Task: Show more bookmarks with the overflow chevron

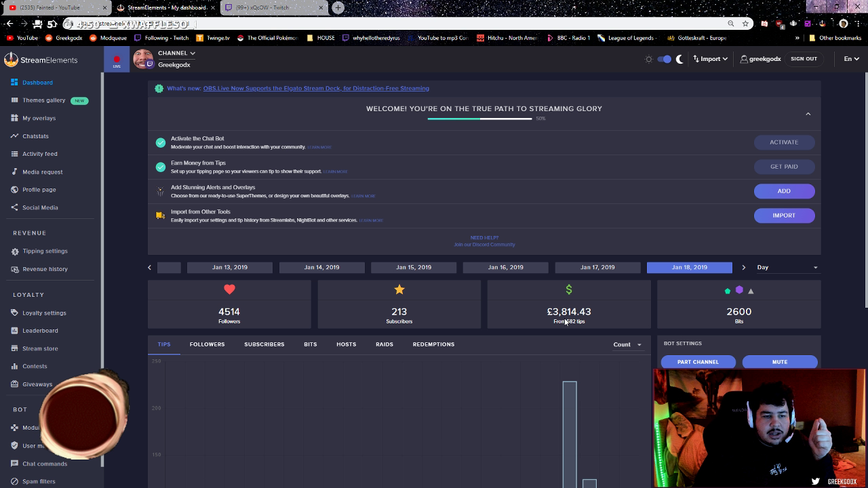Action: click(797, 38)
